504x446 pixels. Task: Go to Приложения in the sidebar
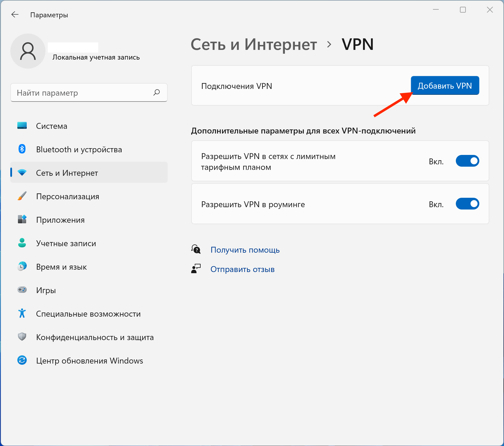pyautogui.click(x=60, y=220)
